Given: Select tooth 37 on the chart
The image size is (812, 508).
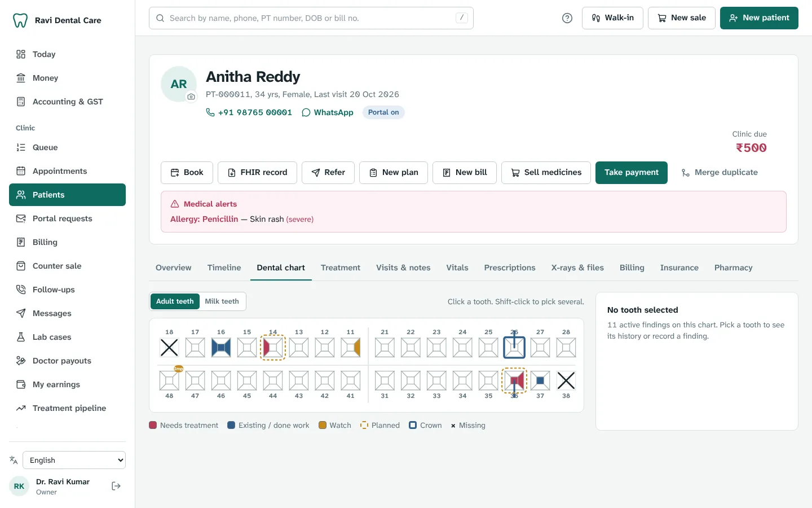Looking at the screenshot, I should tap(540, 380).
